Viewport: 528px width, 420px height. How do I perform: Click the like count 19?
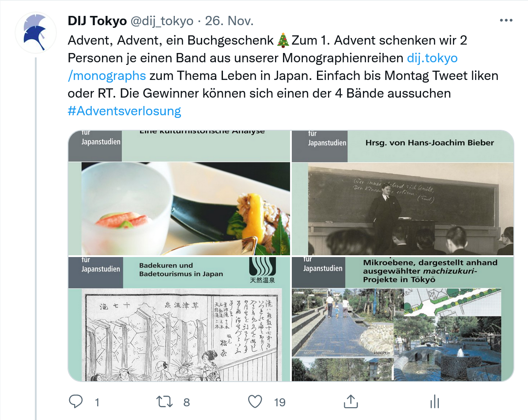pyautogui.click(x=279, y=402)
